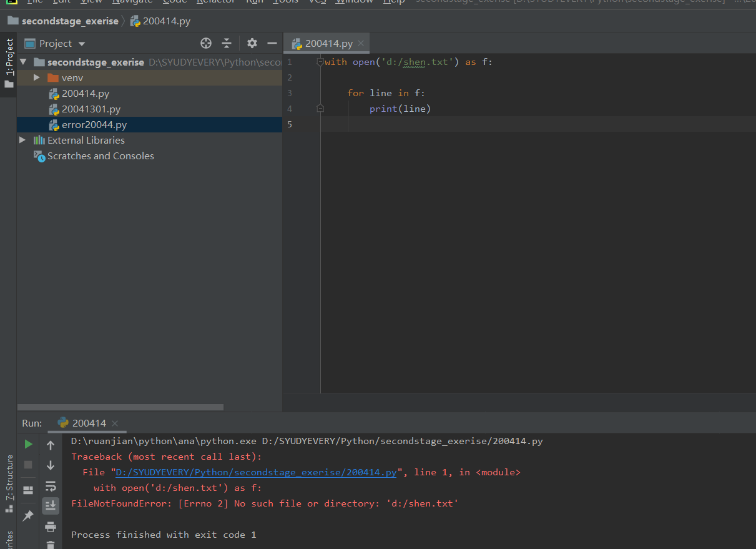Click the Restore Layout icon in Run panel
This screenshot has width=756, height=549.
pos(28,490)
